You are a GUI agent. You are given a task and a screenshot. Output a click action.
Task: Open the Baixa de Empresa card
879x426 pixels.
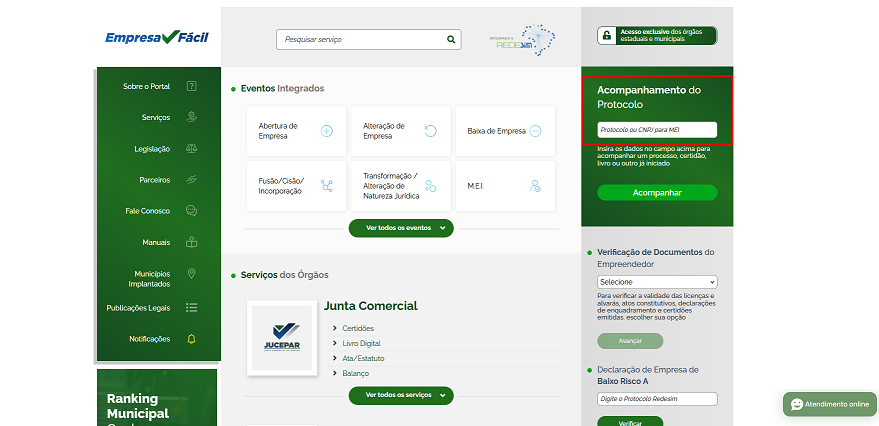tap(506, 131)
